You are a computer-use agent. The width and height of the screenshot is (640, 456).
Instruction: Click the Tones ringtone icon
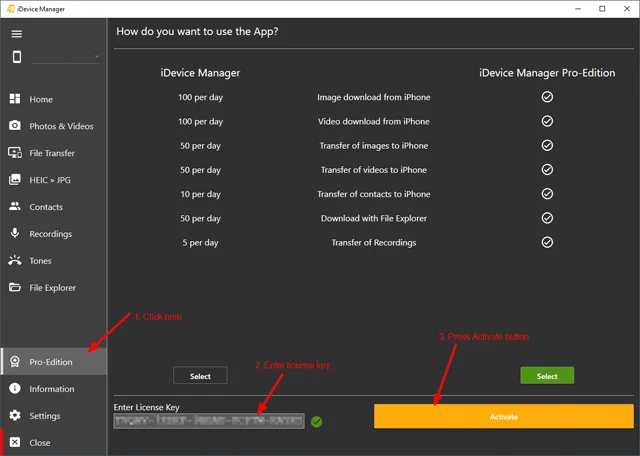pyautogui.click(x=15, y=260)
